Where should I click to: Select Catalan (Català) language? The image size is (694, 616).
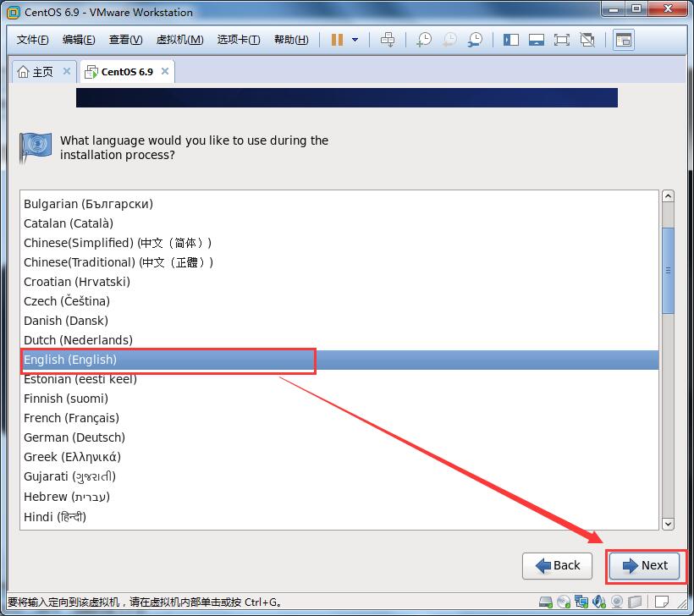(x=339, y=223)
